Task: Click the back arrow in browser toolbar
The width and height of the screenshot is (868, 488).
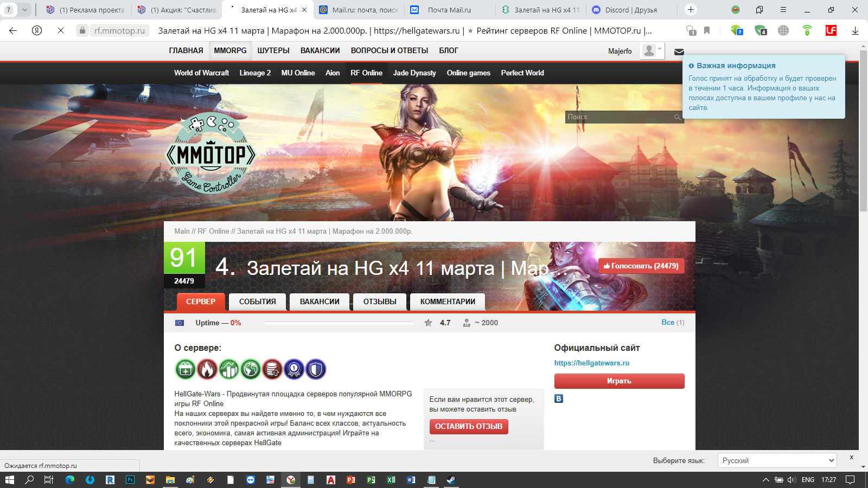Action: 13,31
